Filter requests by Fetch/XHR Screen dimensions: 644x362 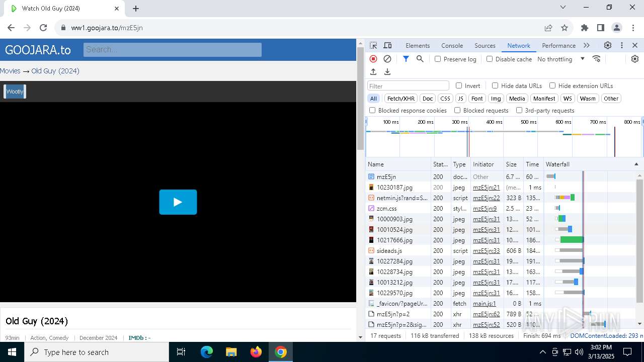401,99
